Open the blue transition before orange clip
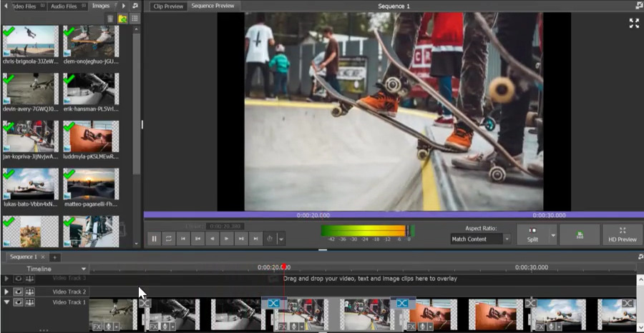Viewport: 644px width, 333px height. point(401,304)
